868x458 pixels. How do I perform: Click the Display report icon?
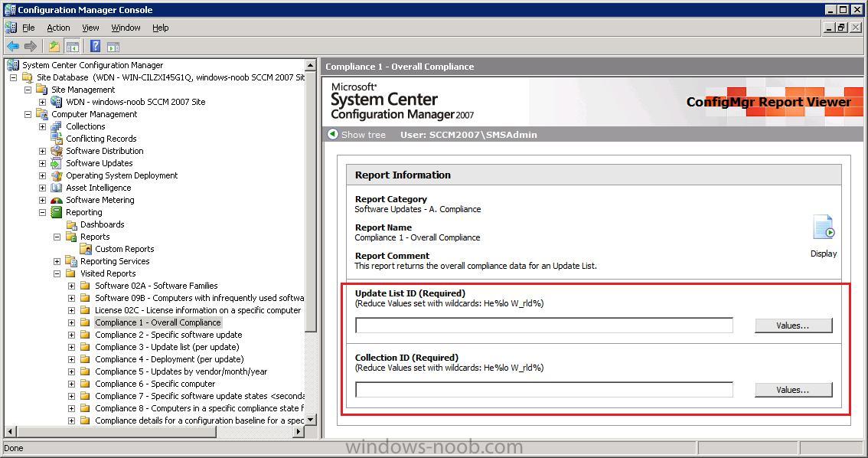tap(824, 227)
